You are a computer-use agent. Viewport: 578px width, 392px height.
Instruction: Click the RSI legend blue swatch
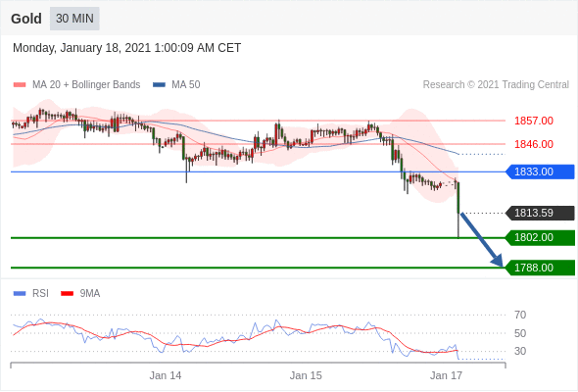[x=20, y=294]
